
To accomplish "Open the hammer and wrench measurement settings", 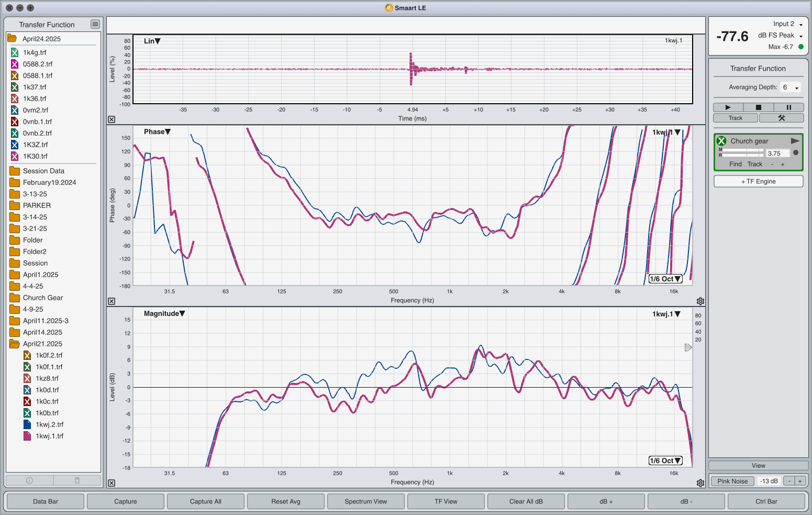I will pos(781,118).
